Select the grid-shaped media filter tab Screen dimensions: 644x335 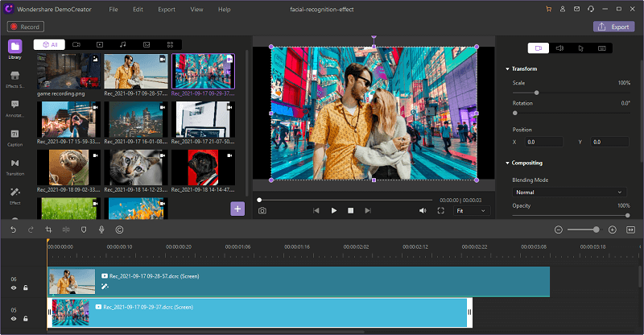pyautogui.click(x=170, y=44)
